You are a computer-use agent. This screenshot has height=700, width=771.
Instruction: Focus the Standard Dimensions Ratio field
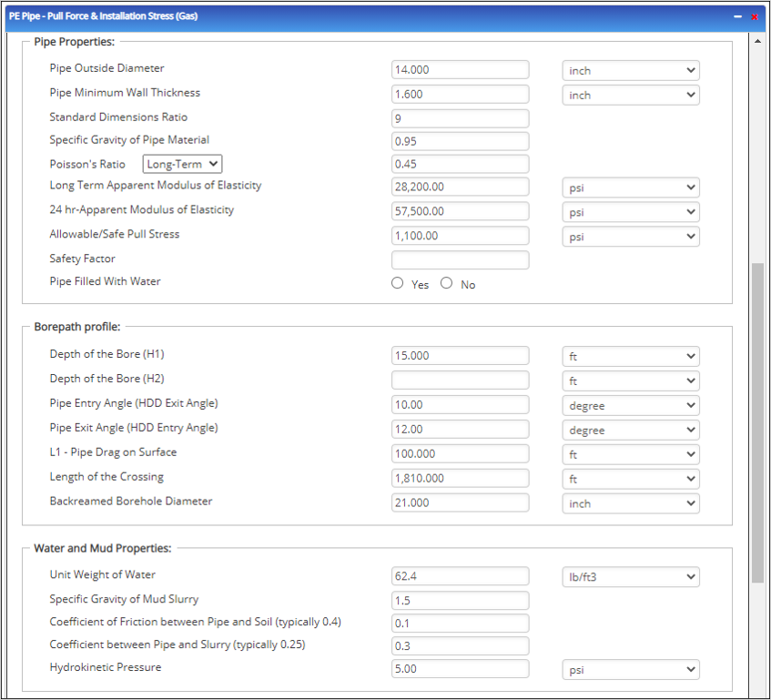click(460, 118)
